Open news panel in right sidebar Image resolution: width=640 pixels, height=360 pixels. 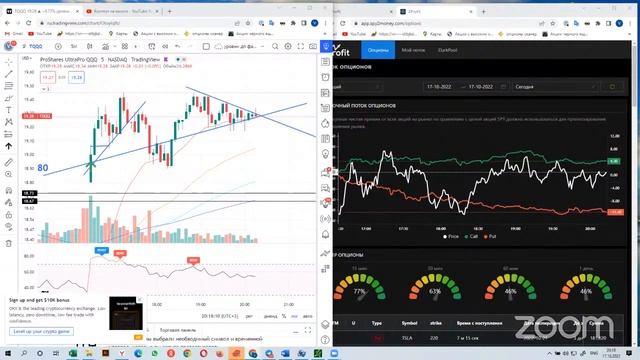325,93
